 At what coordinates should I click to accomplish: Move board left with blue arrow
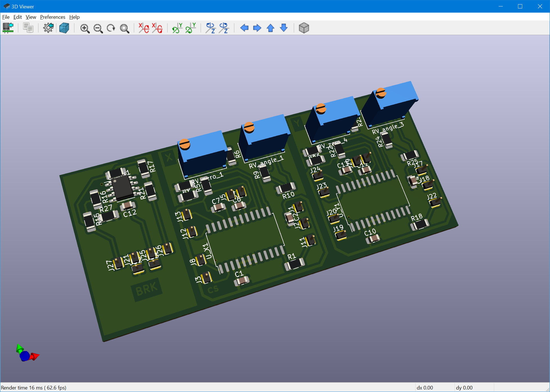tap(244, 28)
